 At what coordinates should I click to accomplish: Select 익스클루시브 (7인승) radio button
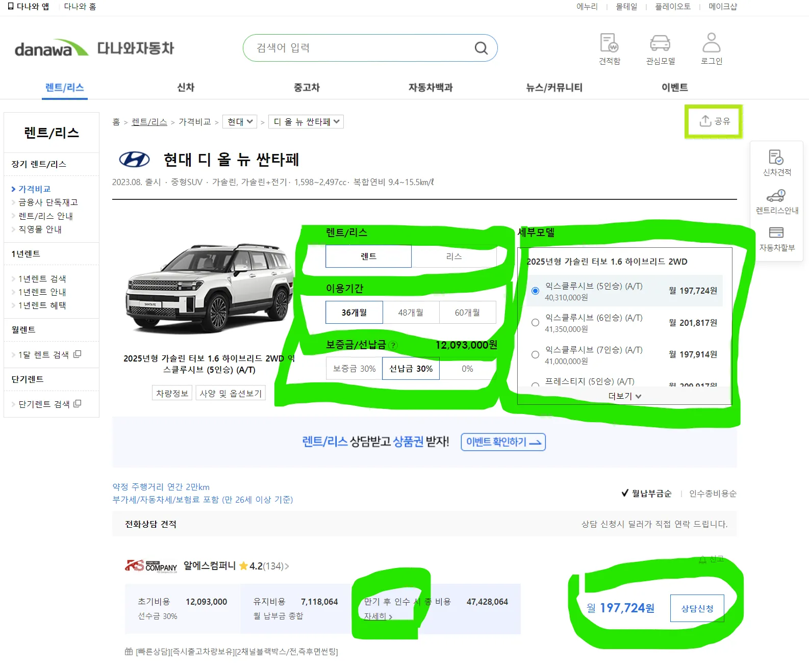point(535,354)
